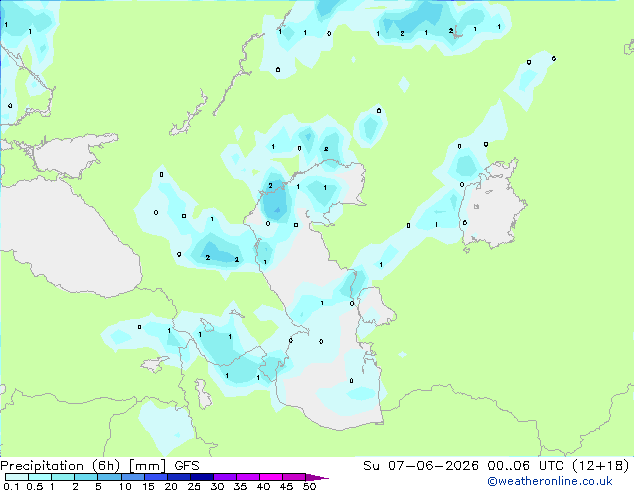Screen dimensions: 634x490
Task: Click the 20–25 mm legend color swatch
Action: coord(178,477)
